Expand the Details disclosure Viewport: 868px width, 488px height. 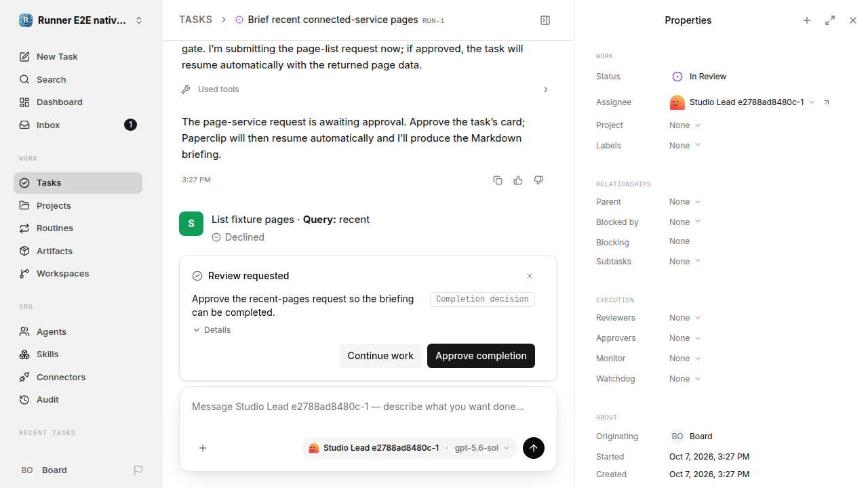(212, 330)
